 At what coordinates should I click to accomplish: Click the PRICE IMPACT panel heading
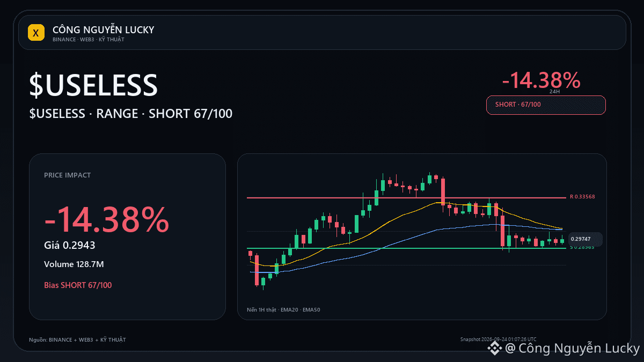[x=67, y=175]
